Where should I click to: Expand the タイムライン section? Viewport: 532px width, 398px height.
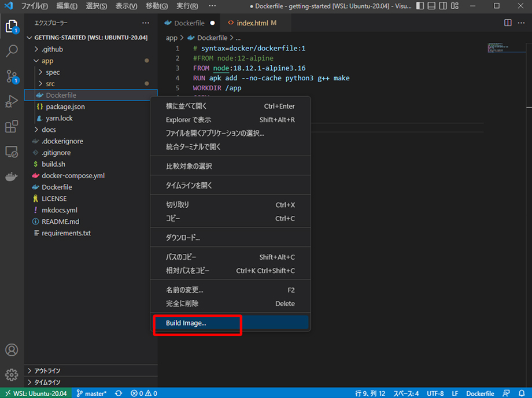point(91,382)
